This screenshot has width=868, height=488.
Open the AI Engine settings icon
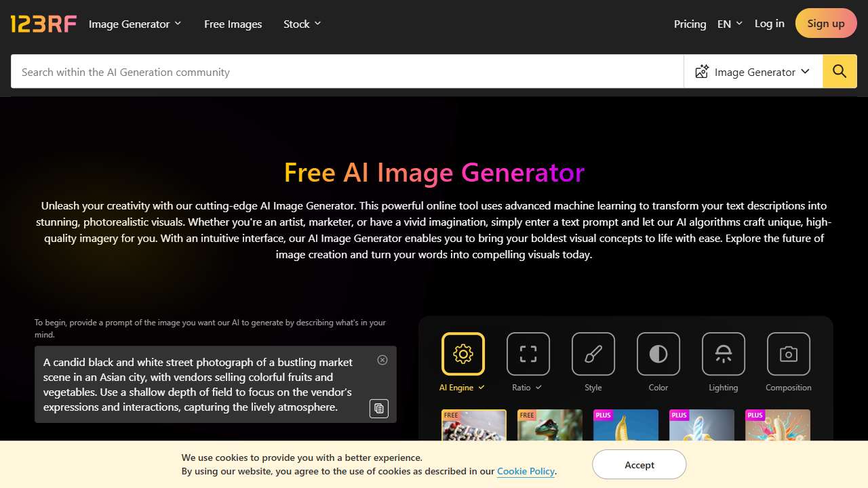(x=462, y=354)
